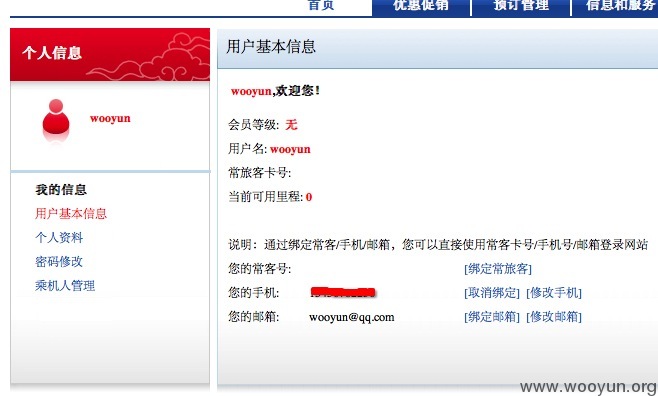This screenshot has width=658, height=396.
Task: Open 个人资料 in the sidebar
Action: pos(59,238)
